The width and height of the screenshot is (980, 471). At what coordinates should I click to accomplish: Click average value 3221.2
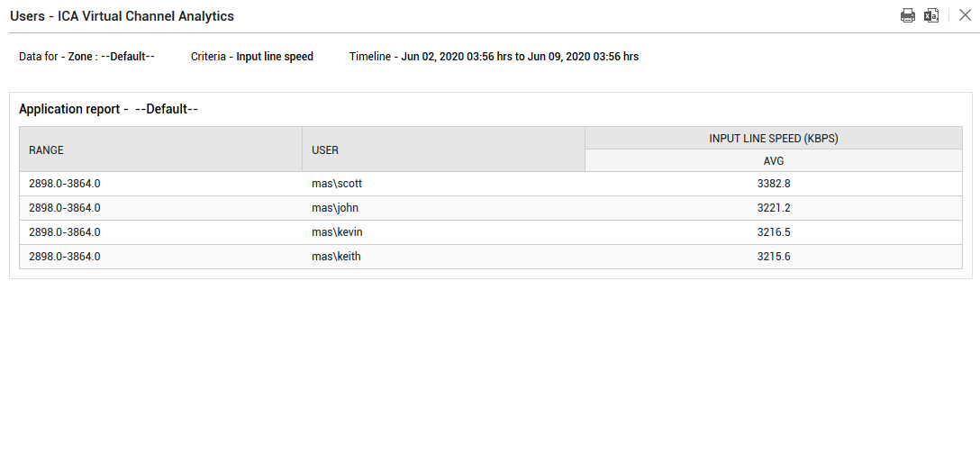pos(774,207)
